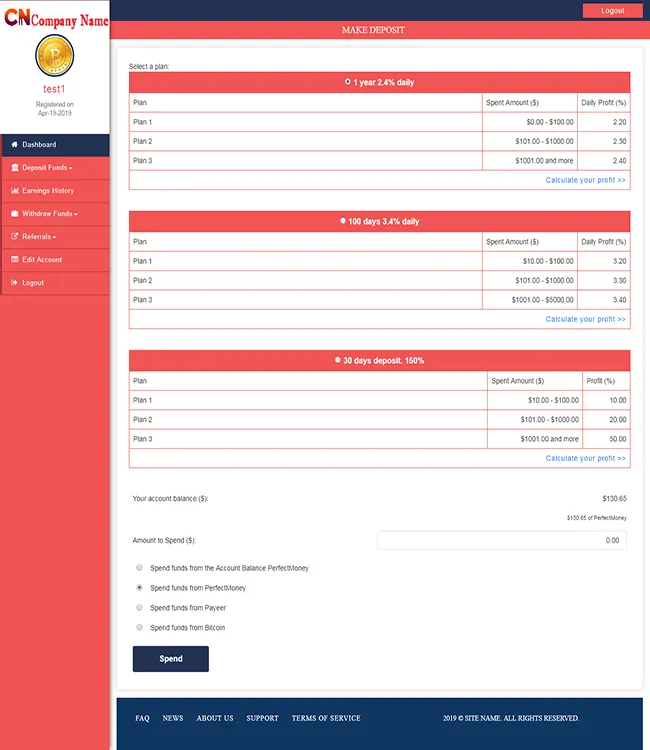The width and height of the screenshot is (650, 750).
Task: Click the 3.30 daily profit cell
Action: (604, 280)
